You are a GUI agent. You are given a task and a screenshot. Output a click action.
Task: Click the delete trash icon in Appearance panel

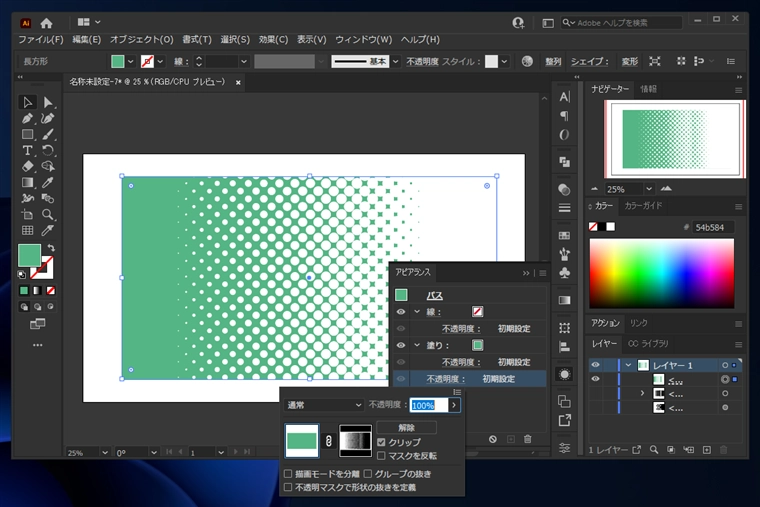point(527,439)
